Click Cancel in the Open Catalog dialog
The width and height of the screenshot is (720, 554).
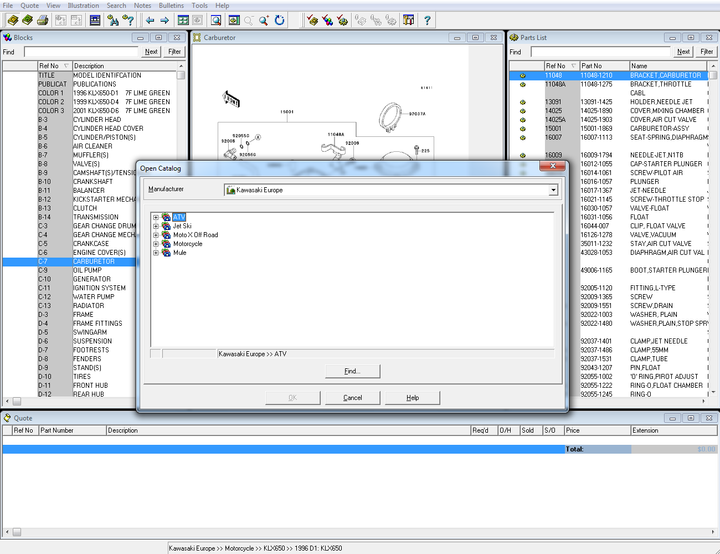click(x=353, y=398)
